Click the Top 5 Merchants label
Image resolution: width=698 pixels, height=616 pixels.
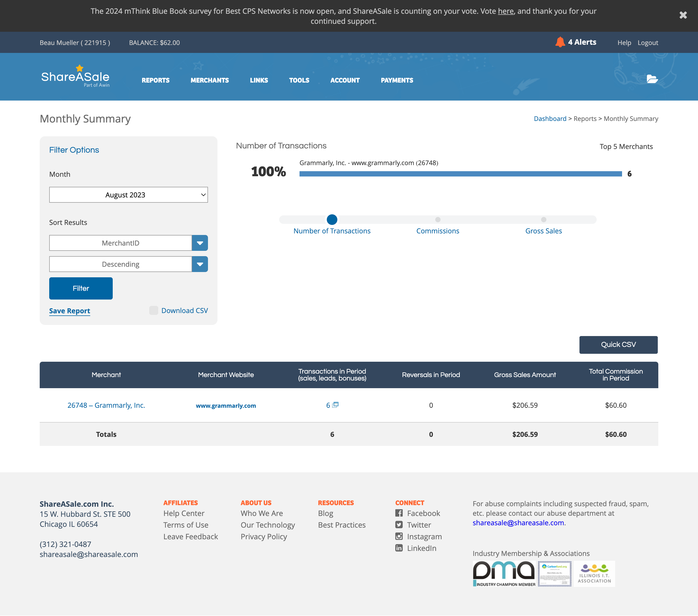tap(626, 147)
